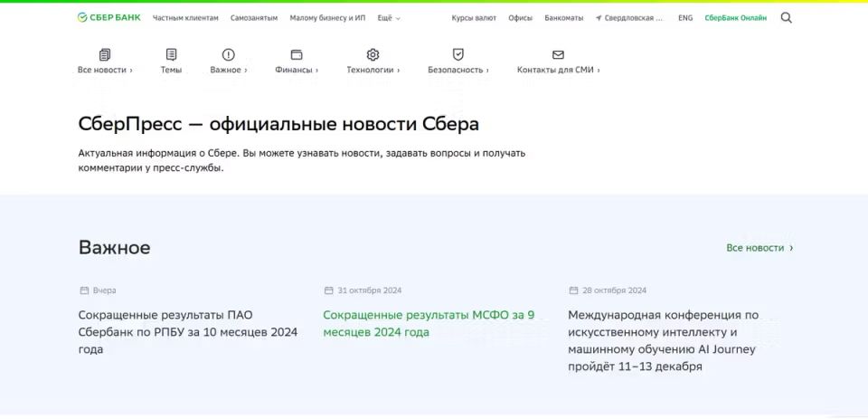Open the search magnifier icon
Viewport: 868px width, 419px height.
[x=786, y=17]
